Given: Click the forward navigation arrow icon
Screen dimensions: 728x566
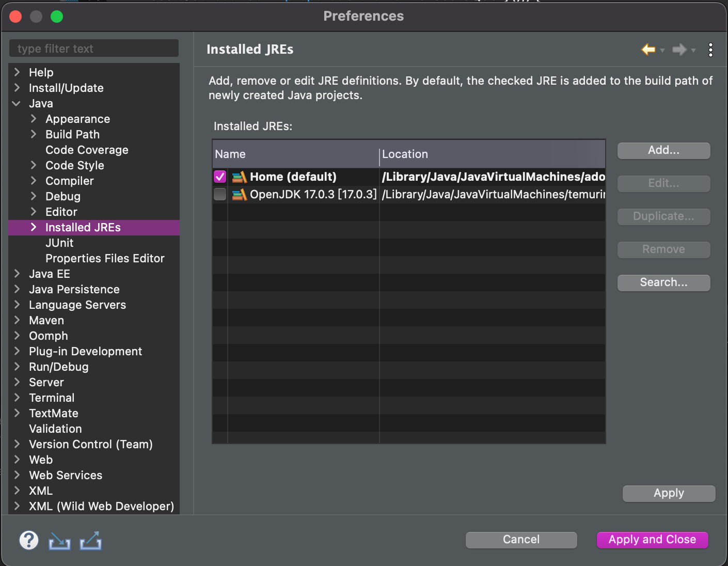Looking at the screenshot, I should pyautogui.click(x=680, y=50).
